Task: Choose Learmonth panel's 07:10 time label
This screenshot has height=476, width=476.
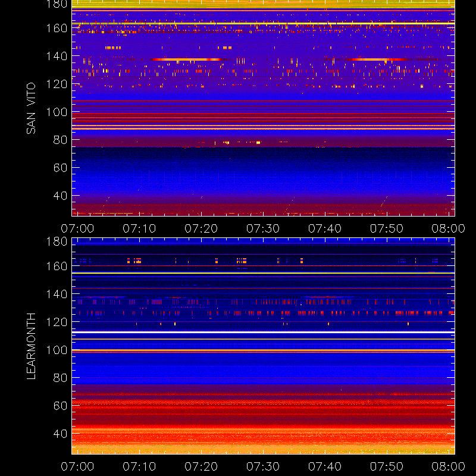Action: tap(139, 466)
